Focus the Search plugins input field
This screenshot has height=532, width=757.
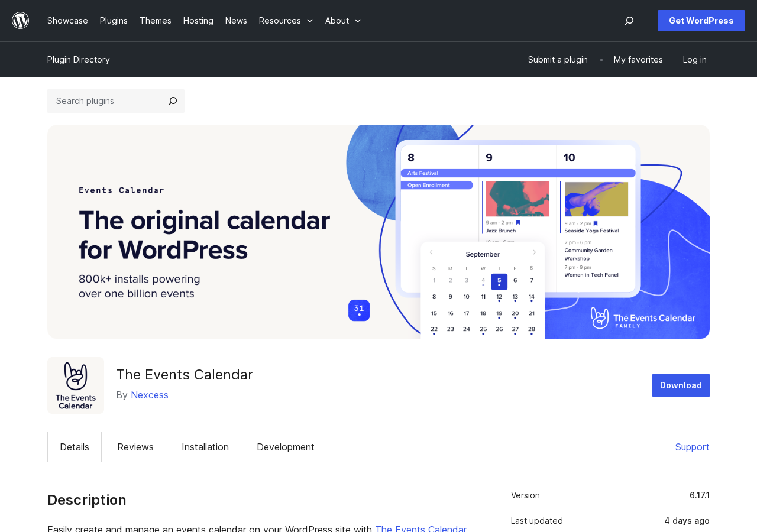click(x=104, y=101)
